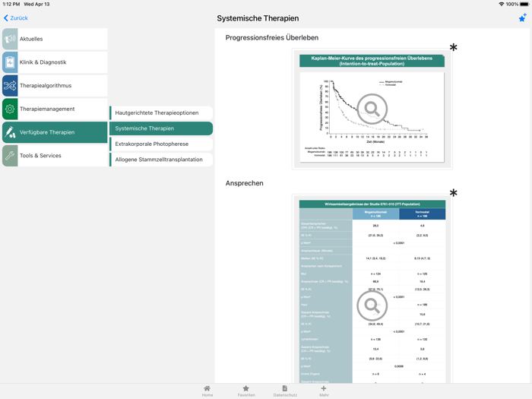The image size is (532, 399).
Task: Open Aktuelles megaphone icon
Action: tap(10, 39)
